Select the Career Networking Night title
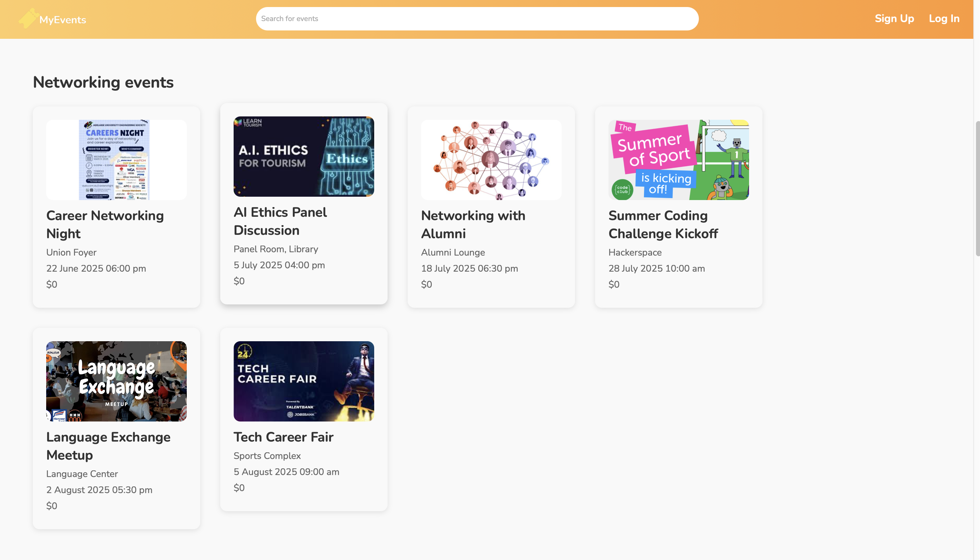The width and height of the screenshot is (980, 560). [105, 224]
